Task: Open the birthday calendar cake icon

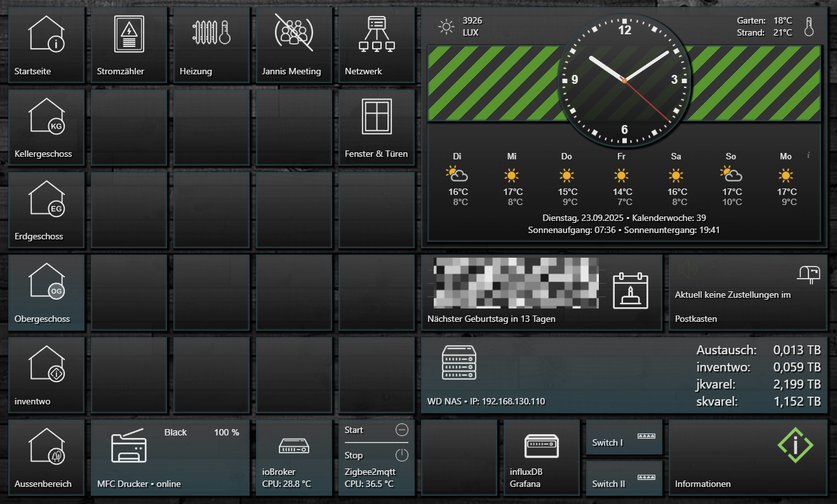Action: (x=631, y=291)
